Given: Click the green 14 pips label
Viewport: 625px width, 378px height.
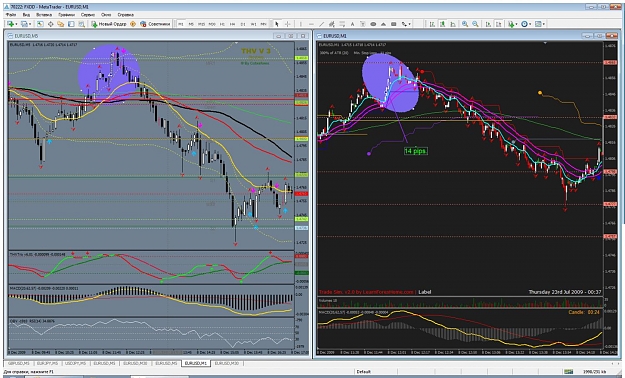Looking at the screenshot, I should 416,151.
